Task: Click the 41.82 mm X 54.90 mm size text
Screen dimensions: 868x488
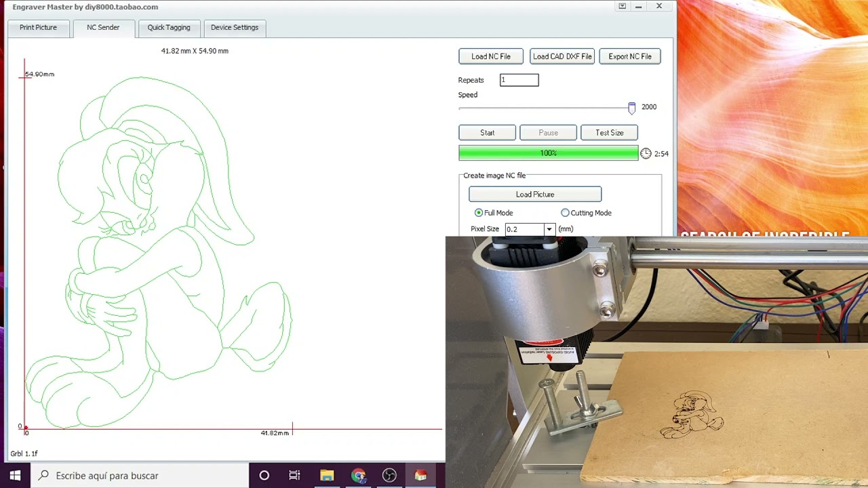Action: tap(195, 51)
